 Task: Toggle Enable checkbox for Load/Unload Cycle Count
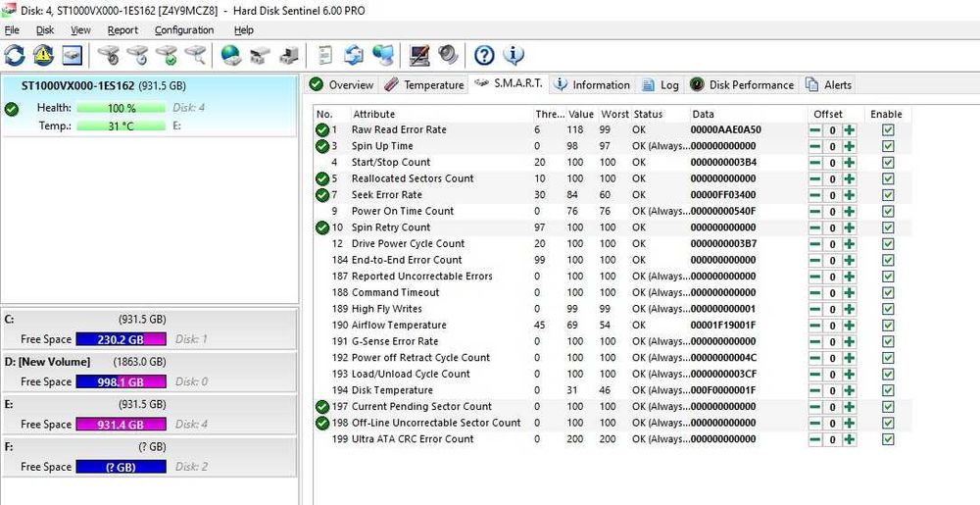click(888, 375)
